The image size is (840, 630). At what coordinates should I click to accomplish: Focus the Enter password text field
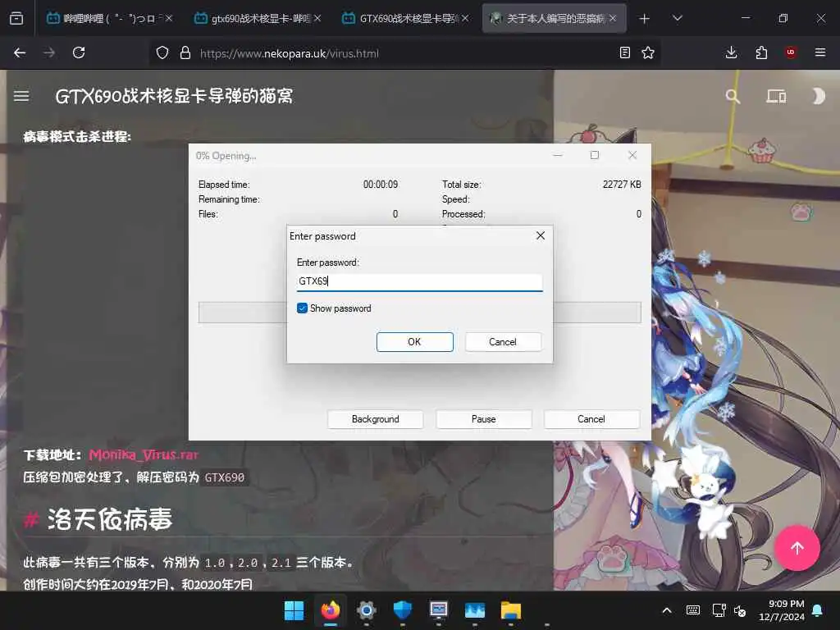(x=419, y=281)
